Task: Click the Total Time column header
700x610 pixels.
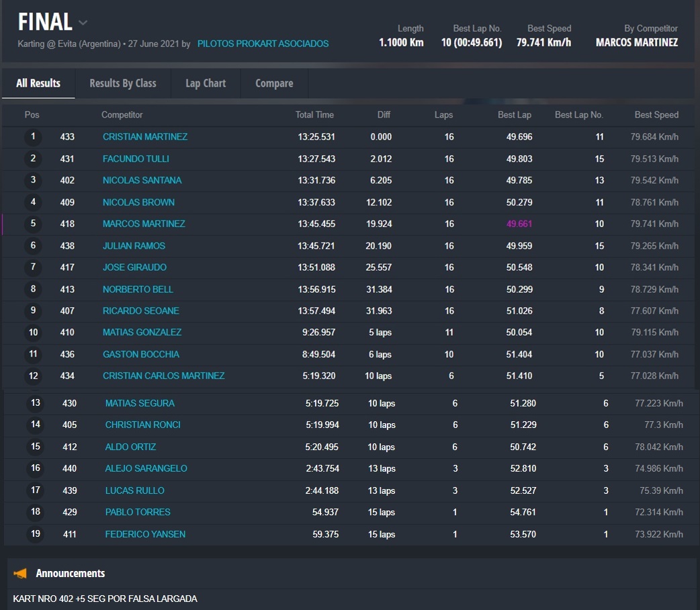Action: (x=314, y=115)
